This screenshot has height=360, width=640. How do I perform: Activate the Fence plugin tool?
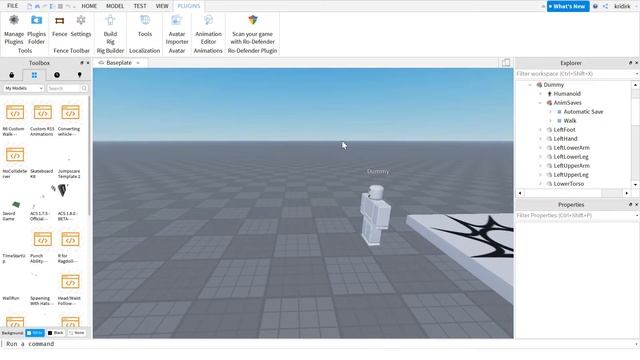[x=60, y=27]
